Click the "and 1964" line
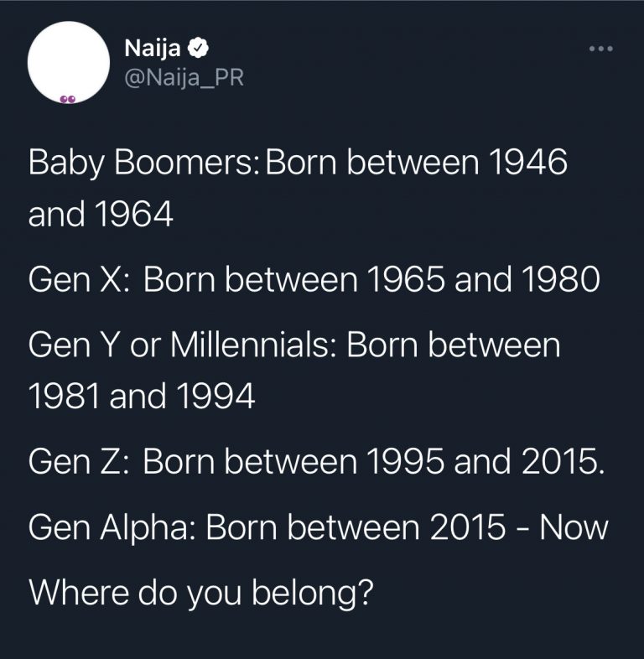Viewport: 644px width, 659px height. [x=101, y=215]
